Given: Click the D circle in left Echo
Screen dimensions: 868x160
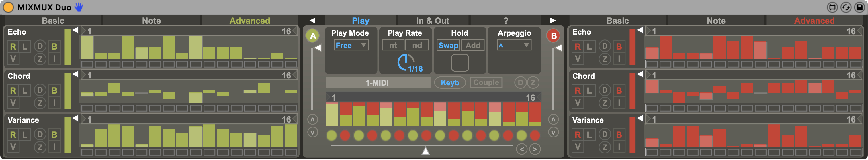Looking at the screenshot, I should tap(40, 46).
